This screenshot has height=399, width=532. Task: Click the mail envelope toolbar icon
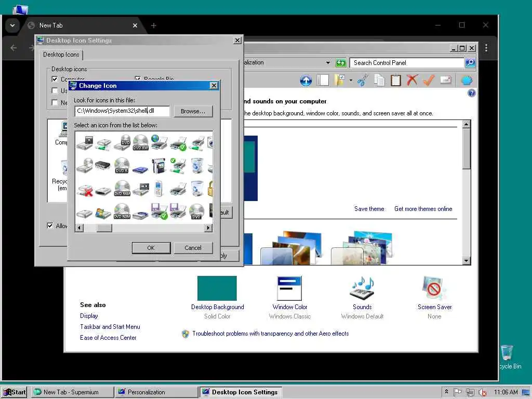pos(445,80)
